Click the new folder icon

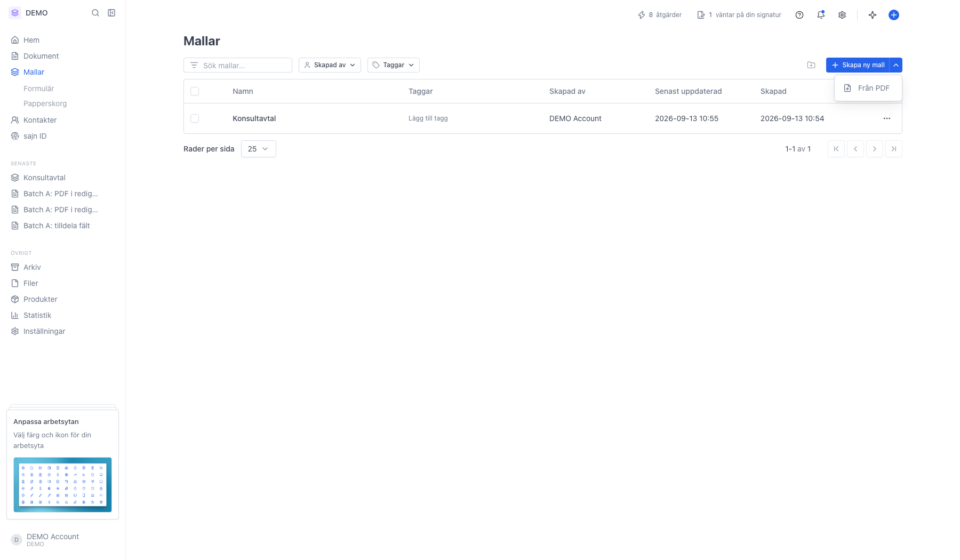point(811,65)
